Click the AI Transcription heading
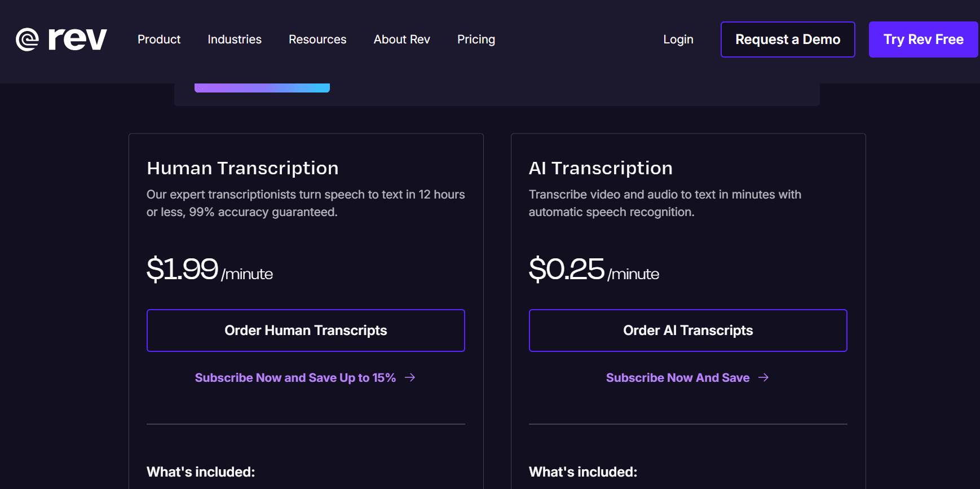The height and width of the screenshot is (489, 980). (x=601, y=168)
